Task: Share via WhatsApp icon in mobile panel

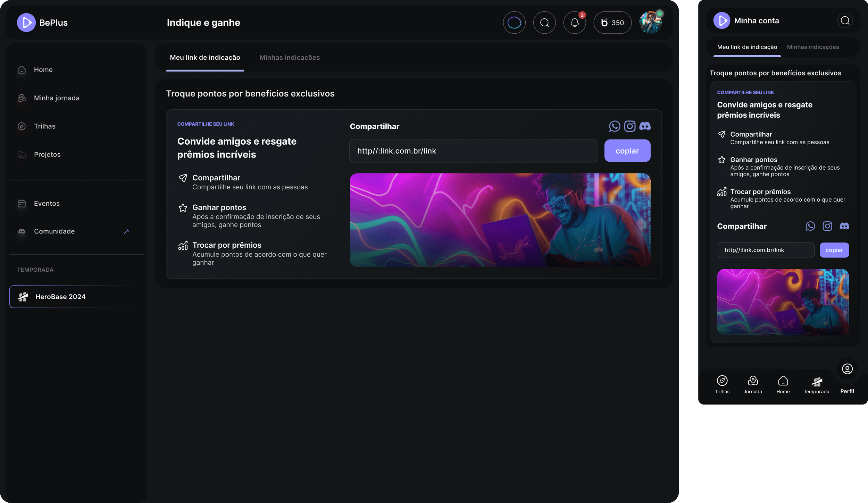Action: (x=810, y=226)
